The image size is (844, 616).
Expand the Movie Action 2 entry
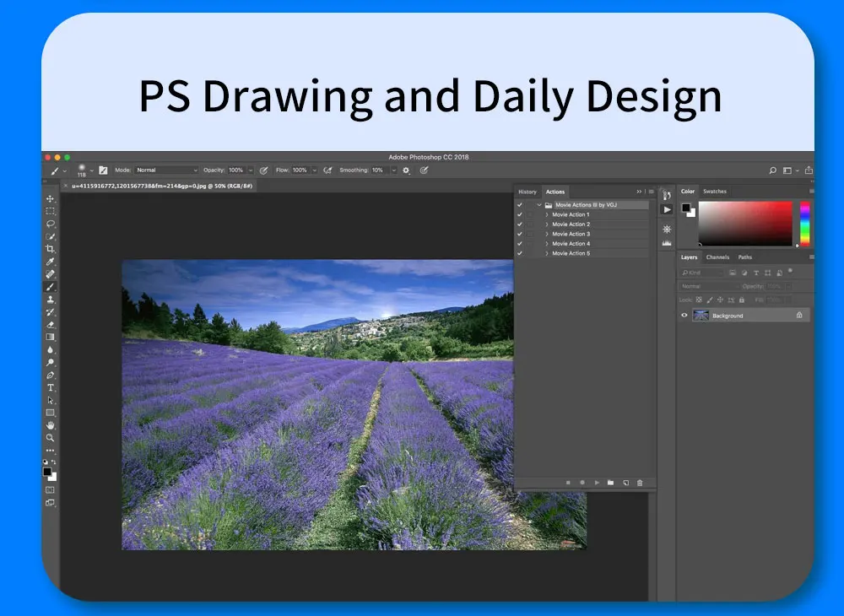pos(546,224)
